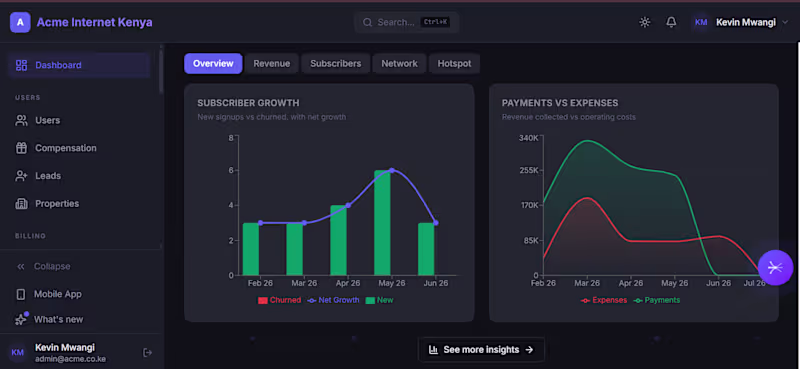Click the USERS section label in sidebar
The width and height of the screenshot is (800, 369).
coord(28,97)
